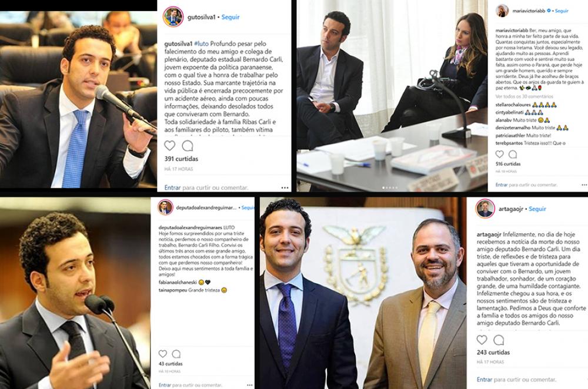
Task: Click Entrar under gutosilva1 post
Action: pyautogui.click(x=172, y=187)
